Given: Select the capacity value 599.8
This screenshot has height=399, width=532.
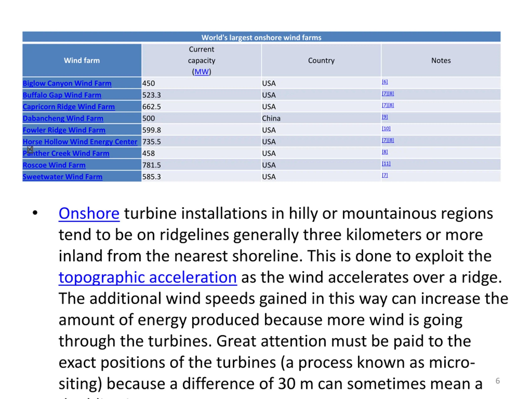Looking at the screenshot, I should [x=151, y=130].
